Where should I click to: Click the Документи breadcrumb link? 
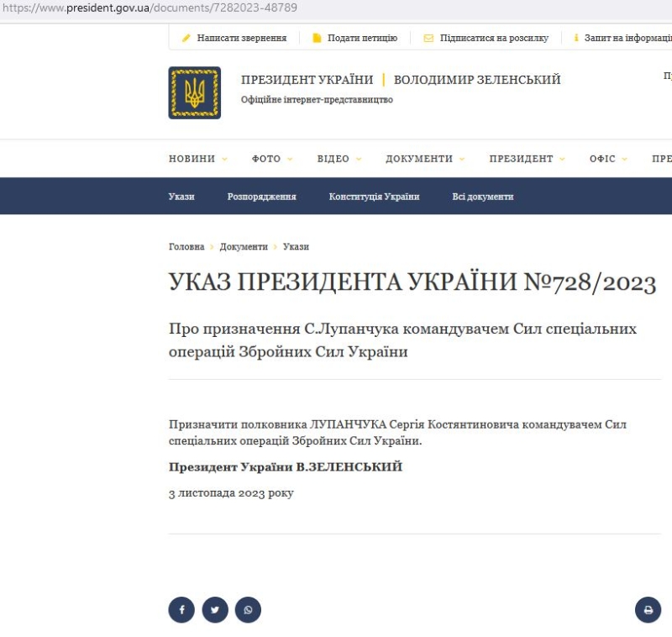coord(244,247)
